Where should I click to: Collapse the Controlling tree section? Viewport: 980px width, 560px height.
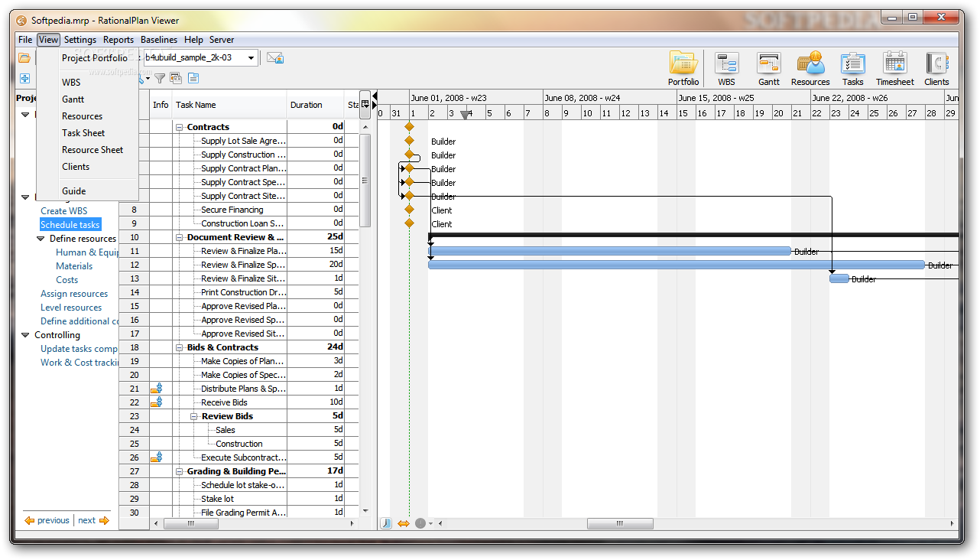click(x=26, y=335)
